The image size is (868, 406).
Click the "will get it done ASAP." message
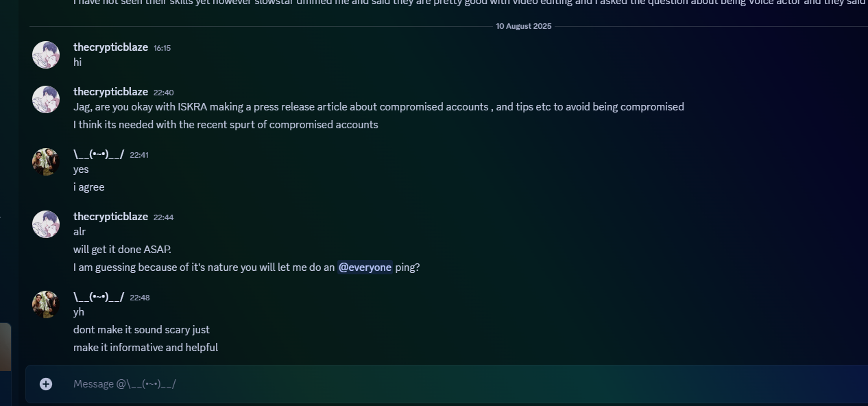122,250
